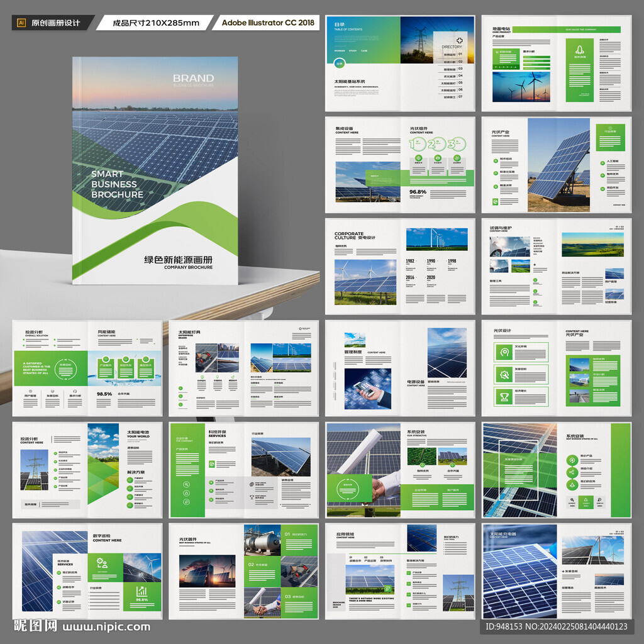Open the 风能储能 spread
Screen dimensions: 644x644
point(87,369)
